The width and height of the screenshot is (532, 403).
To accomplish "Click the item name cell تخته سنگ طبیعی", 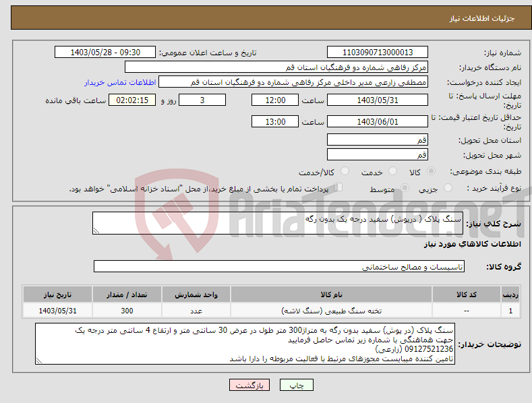I will click(x=331, y=311).
